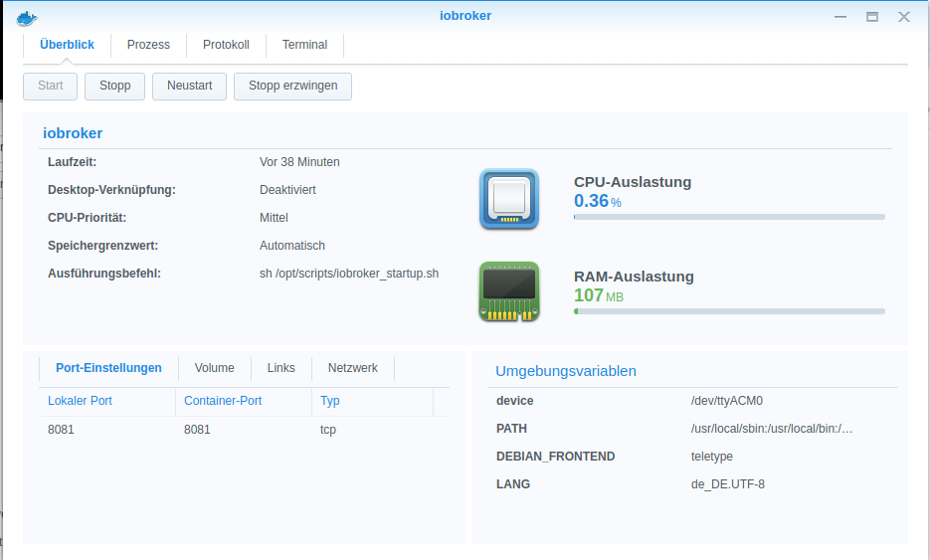Click the 'Automatisch' Speichergrenzwert value
The image size is (930, 560).
[x=292, y=246]
